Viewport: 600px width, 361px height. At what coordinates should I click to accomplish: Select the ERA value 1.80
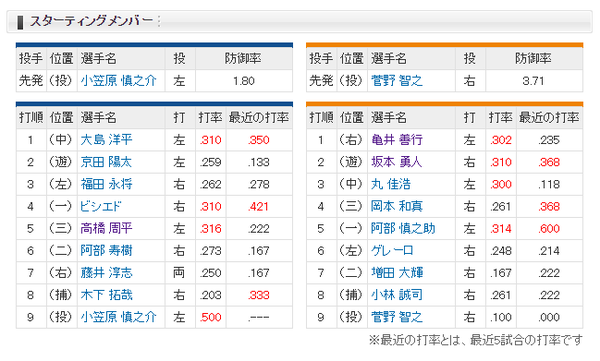244,81
